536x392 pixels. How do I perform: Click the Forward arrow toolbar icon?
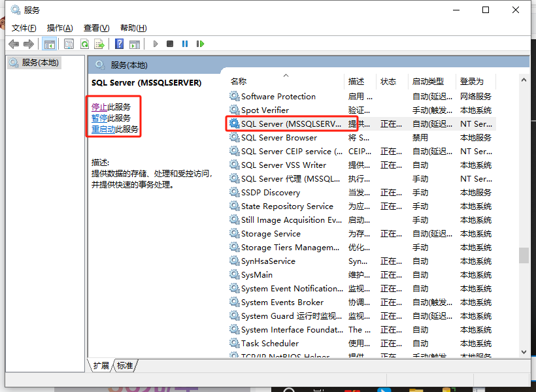29,44
